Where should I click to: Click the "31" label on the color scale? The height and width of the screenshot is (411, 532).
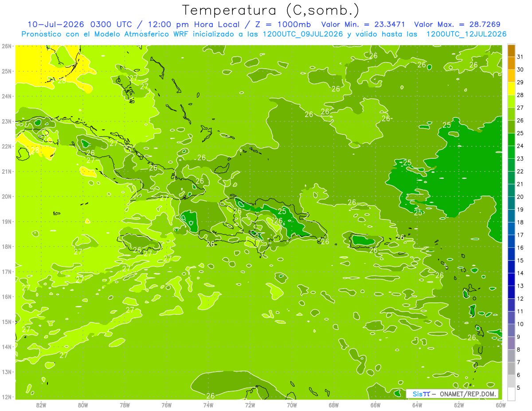(x=520, y=57)
